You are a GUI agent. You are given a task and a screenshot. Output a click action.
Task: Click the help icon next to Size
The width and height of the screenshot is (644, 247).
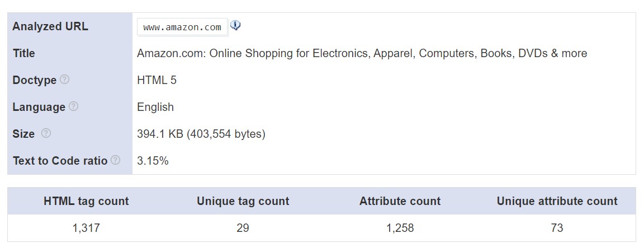tap(46, 133)
